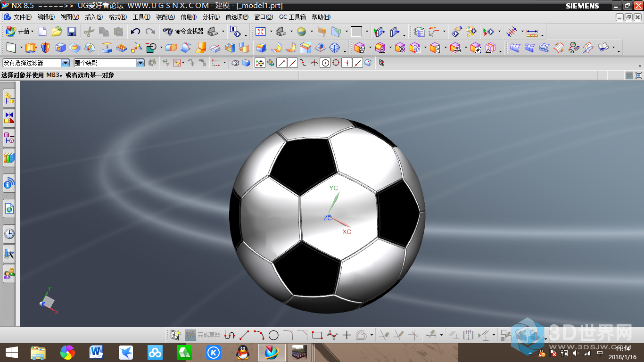
Task: Select the Revolve tool icon
Action: [x=45, y=48]
